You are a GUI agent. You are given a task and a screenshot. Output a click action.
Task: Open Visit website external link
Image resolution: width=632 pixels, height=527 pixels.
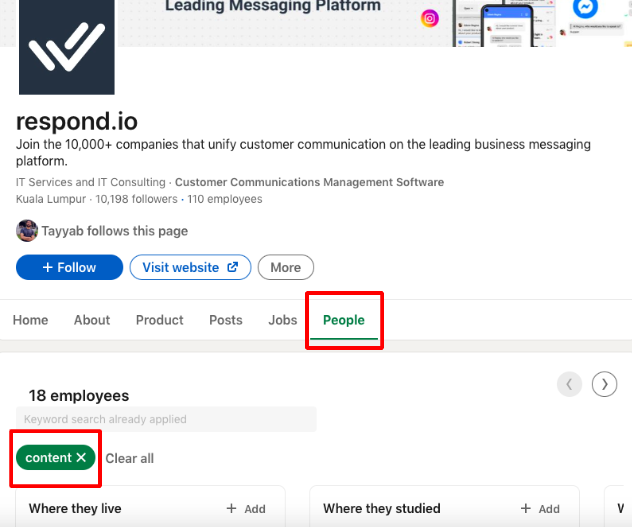click(190, 267)
